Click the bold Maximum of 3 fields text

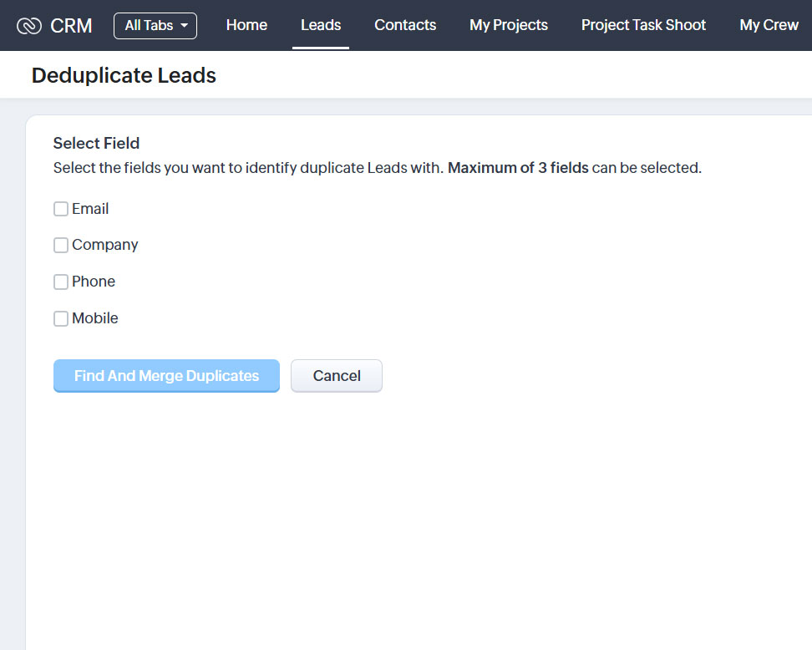(x=518, y=168)
